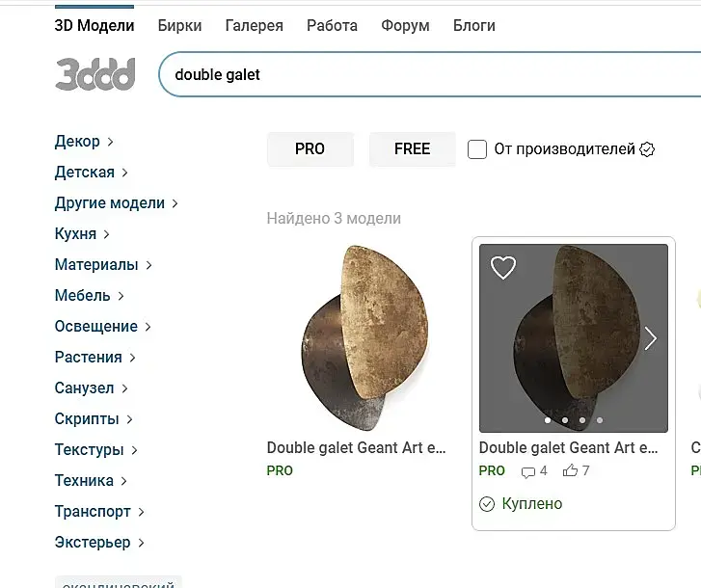Click the comments icon on the purchased model
Viewport: 701px width, 588px height.
pyautogui.click(x=527, y=471)
